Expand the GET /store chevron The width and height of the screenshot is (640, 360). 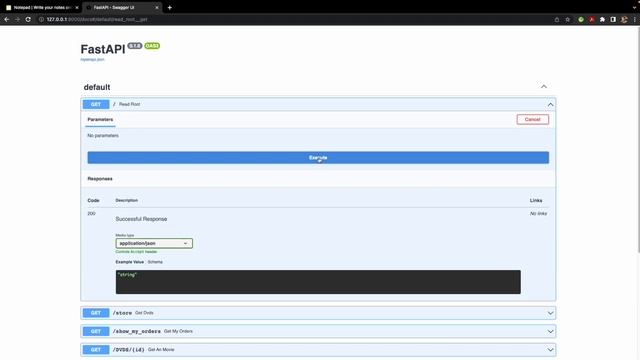click(550, 313)
